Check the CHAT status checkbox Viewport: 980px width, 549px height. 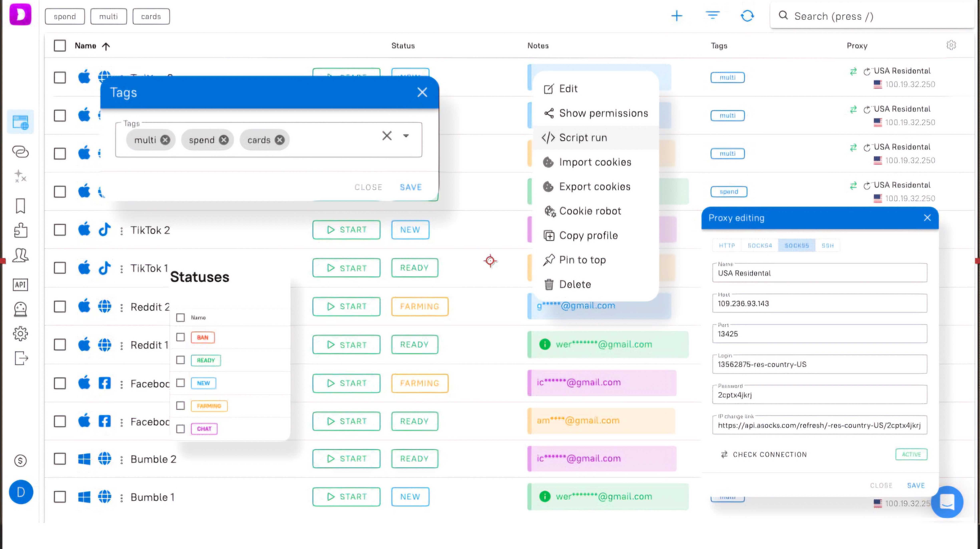(181, 429)
